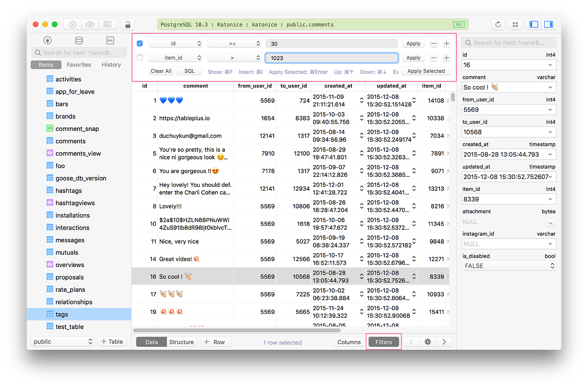Enable the item_id filter checkbox
Viewport: 588px width, 388px height.
[x=139, y=57]
